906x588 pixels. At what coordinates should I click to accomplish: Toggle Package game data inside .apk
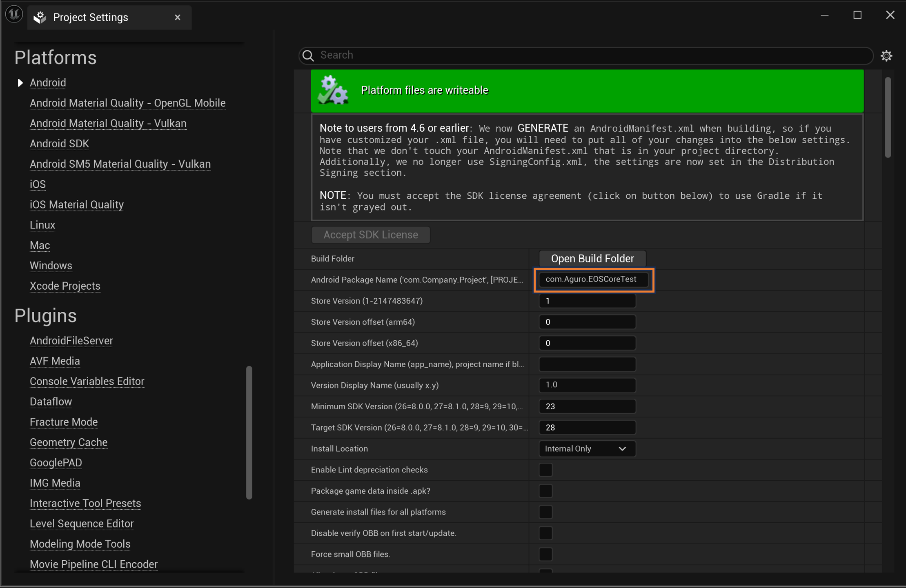tap(545, 491)
